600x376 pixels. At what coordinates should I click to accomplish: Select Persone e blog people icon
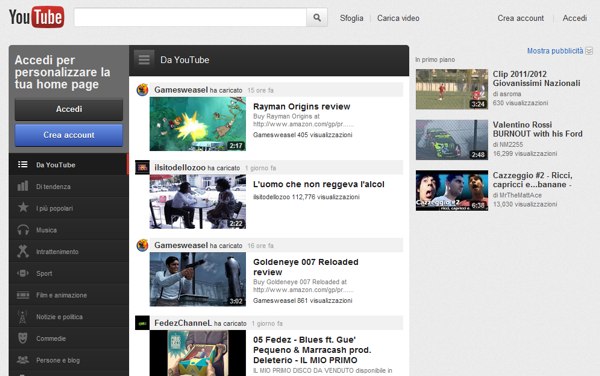[23, 360]
